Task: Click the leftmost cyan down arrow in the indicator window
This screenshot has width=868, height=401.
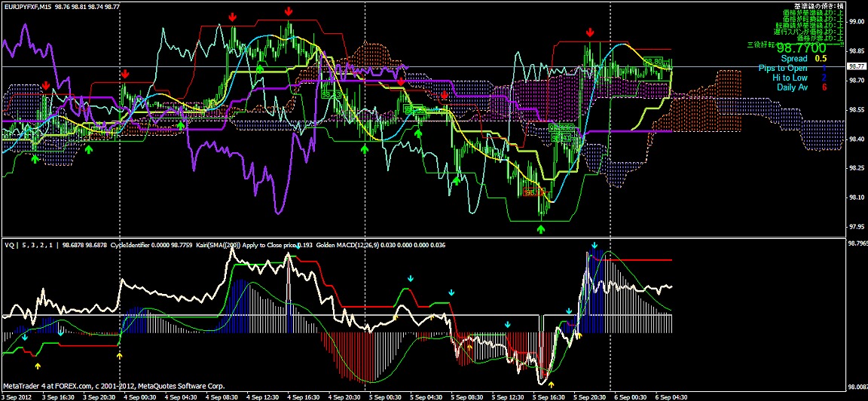Action: 25,337
